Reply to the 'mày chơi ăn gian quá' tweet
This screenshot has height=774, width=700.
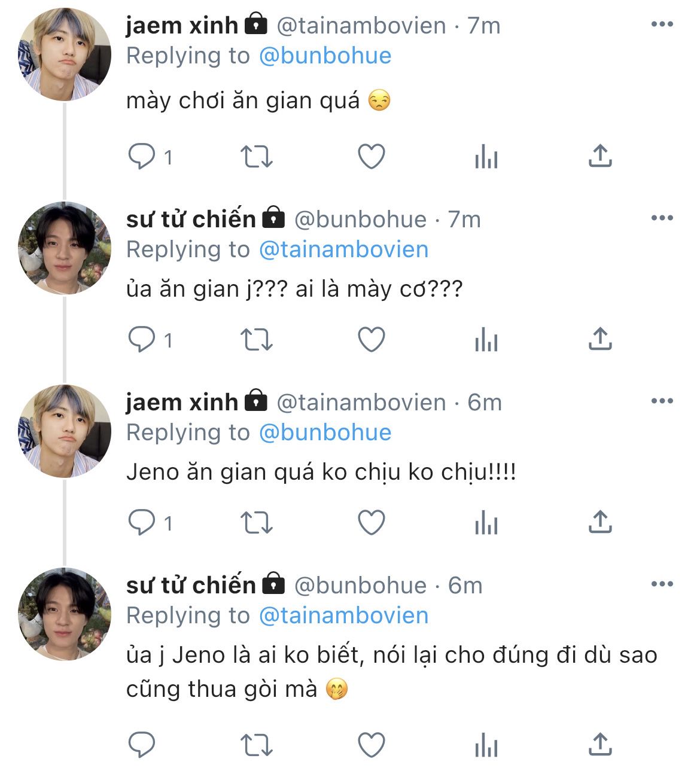tap(142, 157)
